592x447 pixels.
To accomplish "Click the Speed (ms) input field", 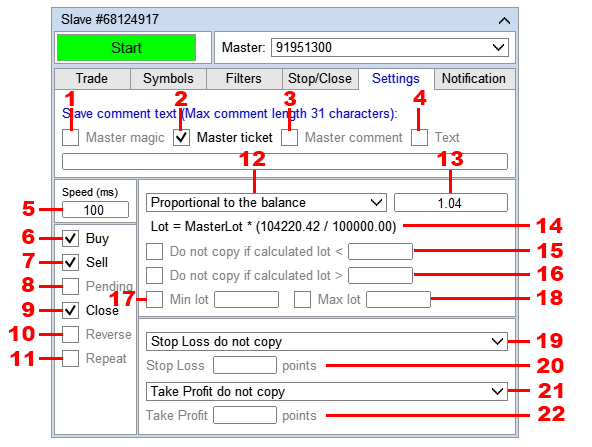I will pos(96,210).
